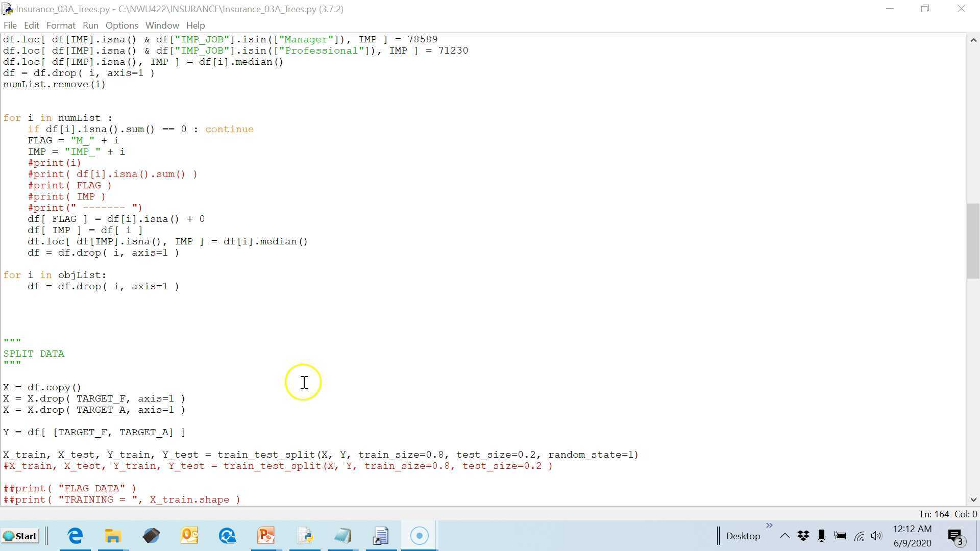Open the volume control
980x551 pixels.
[x=877, y=536]
